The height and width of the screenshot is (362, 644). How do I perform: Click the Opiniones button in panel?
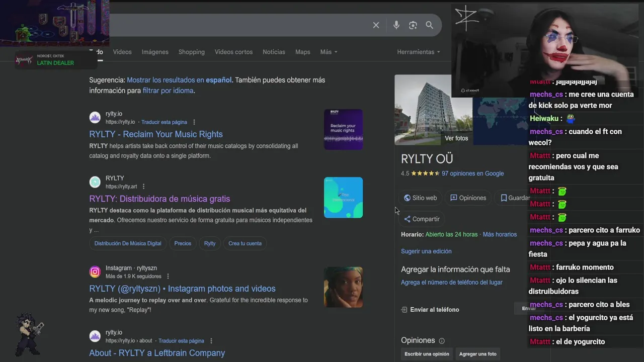[x=468, y=198]
